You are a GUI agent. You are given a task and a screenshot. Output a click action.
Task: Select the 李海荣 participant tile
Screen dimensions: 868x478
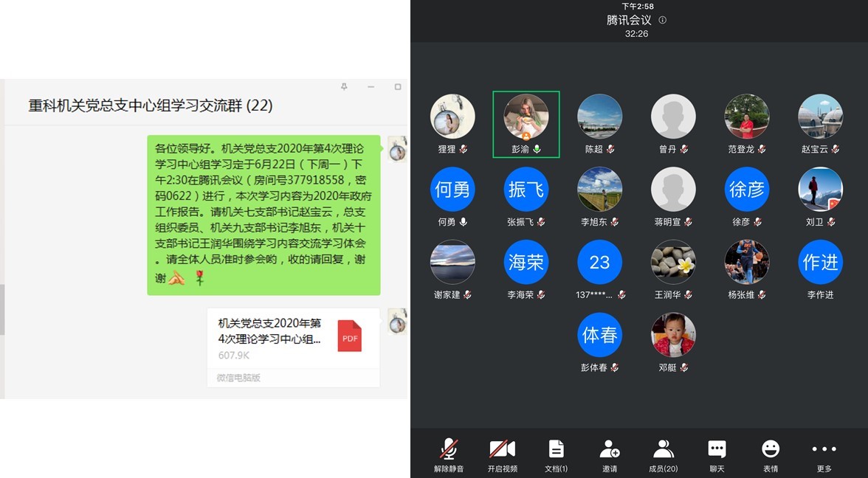[x=526, y=263]
